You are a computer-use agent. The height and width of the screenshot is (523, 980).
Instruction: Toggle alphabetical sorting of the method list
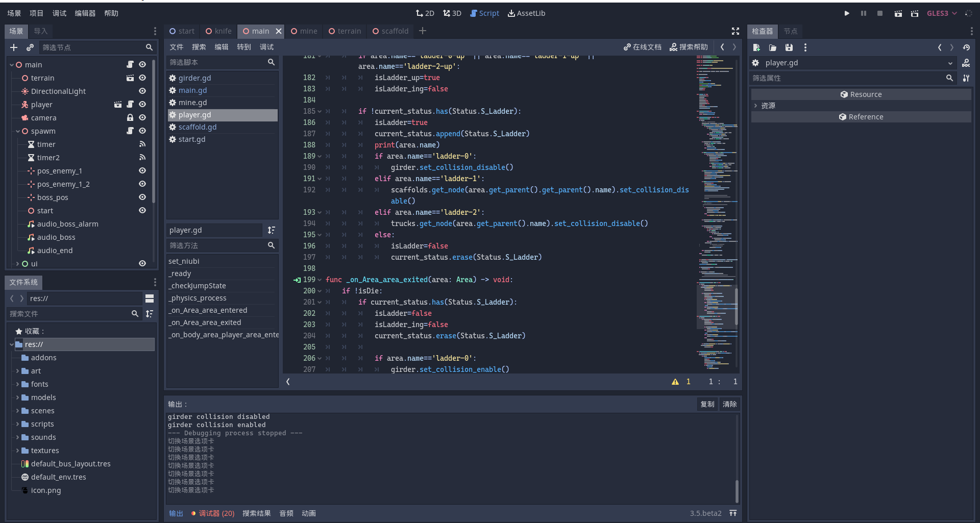(272, 230)
